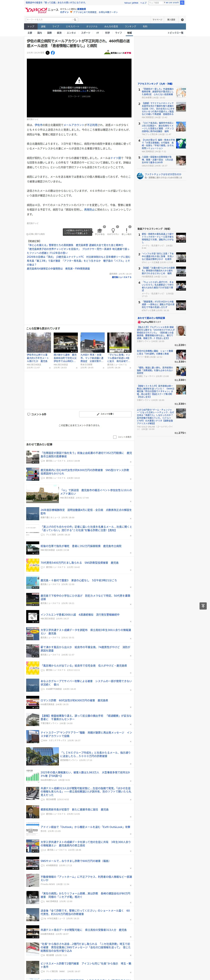Open 塚原祝男新市長が初登庁 article

[75, 810]
